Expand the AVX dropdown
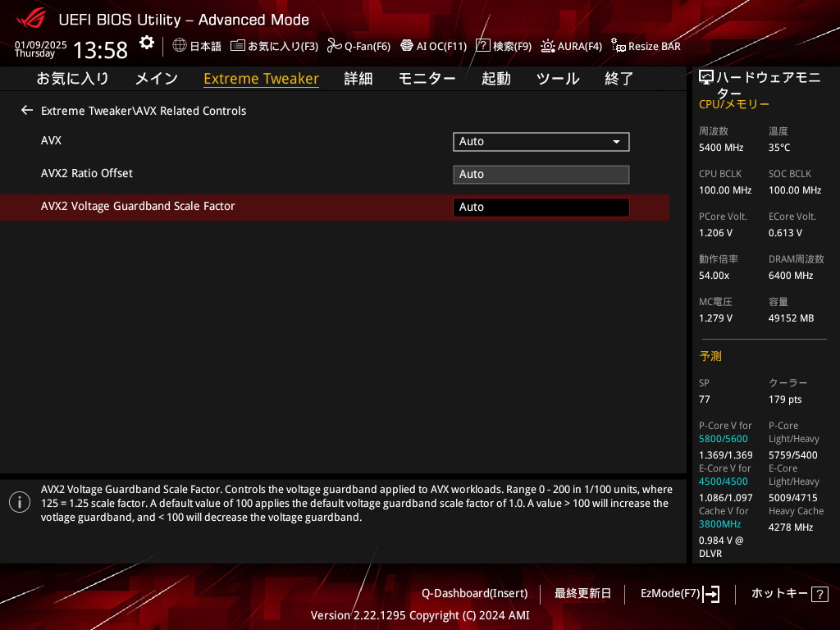The height and width of the screenshot is (630, 840). (541, 141)
